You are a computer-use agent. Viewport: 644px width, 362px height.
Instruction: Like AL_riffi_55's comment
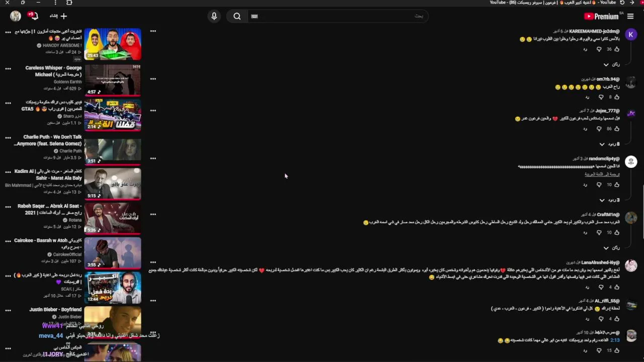617,319
